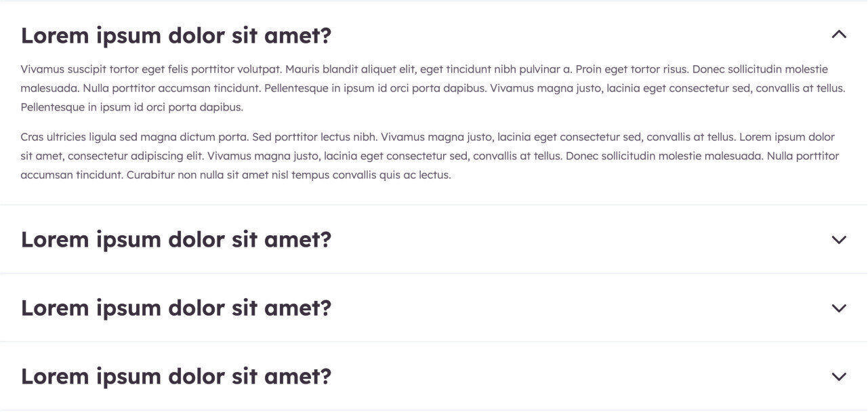
Task: Click "Mauris blandit aliquet elit" in the first answer
Action: (351, 69)
